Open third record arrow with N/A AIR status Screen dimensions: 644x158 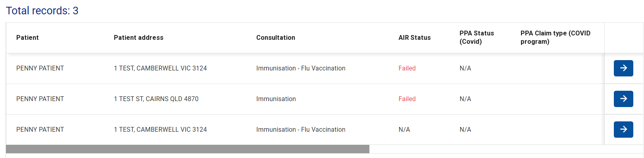click(623, 129)
